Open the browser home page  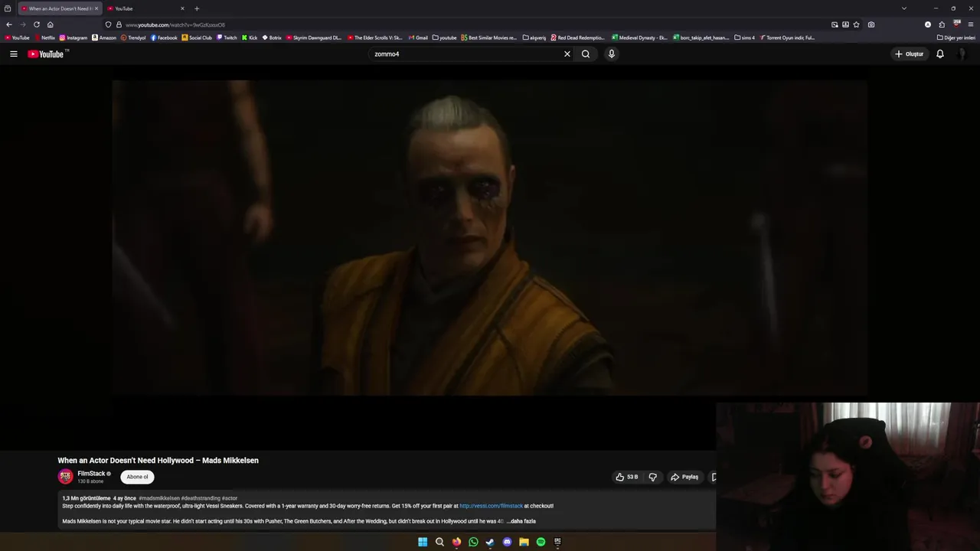pyautogui.click(x=51, y=24)
